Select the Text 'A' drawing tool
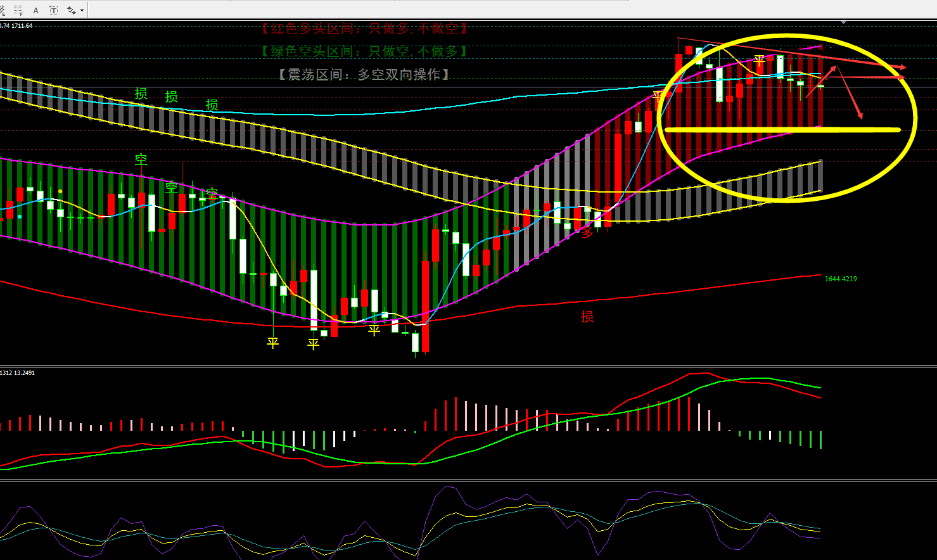The width and height of the screenshot is (937, 560). tap(35, 10)
